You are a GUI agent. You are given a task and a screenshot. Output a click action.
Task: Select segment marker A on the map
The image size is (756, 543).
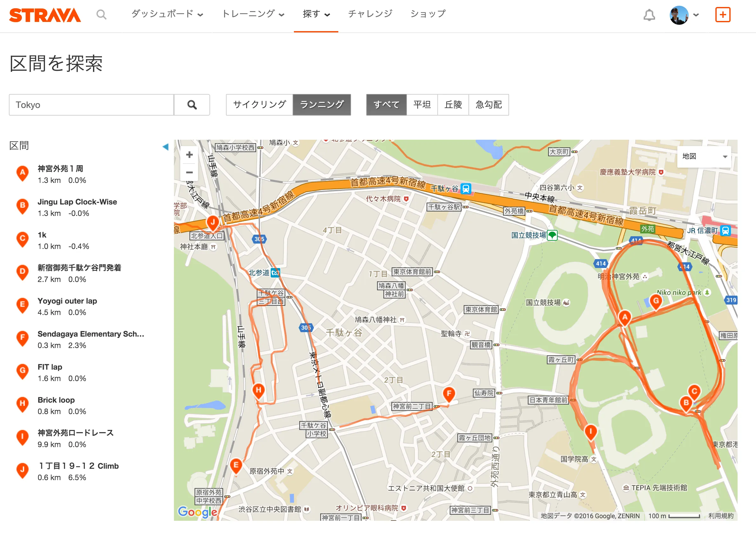pyautogui.click(x=624, y=317)
